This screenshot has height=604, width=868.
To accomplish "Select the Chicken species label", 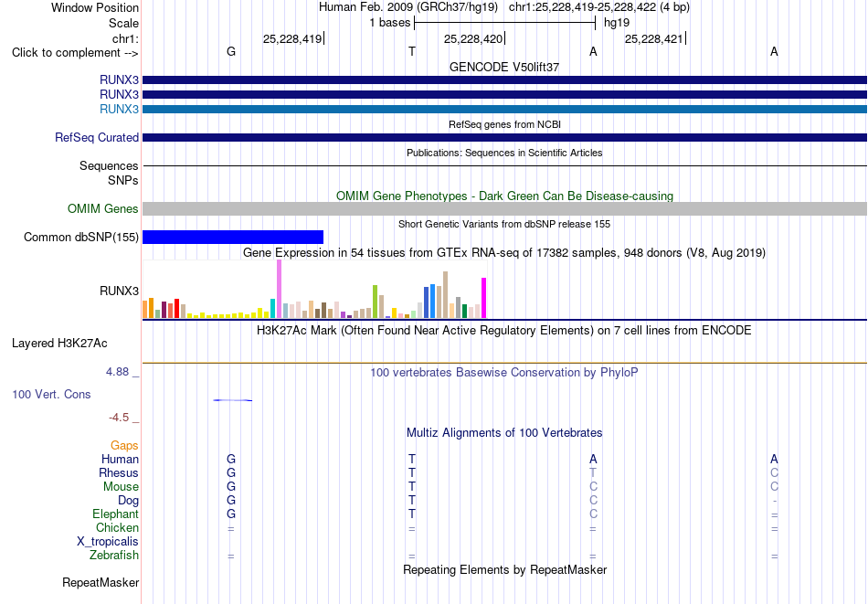I will point(117,527).
